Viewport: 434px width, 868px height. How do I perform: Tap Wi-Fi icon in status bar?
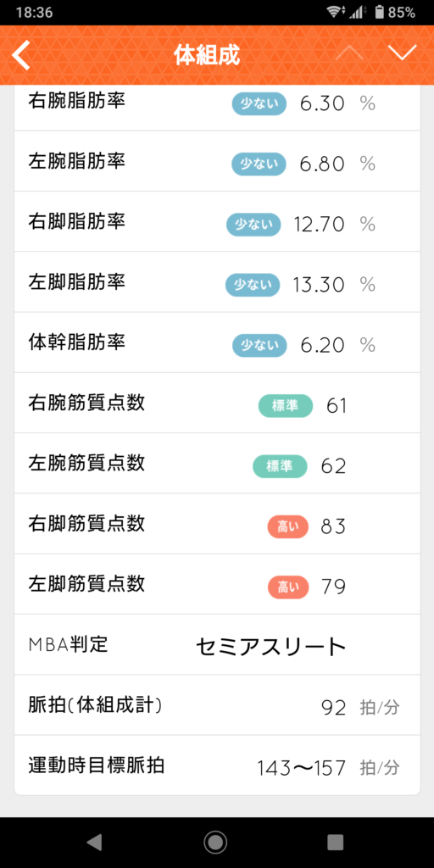[x=334, y=12]
